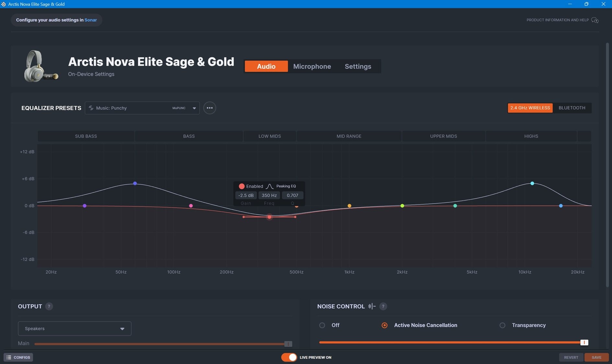
Task: Select the Off noise control radio button
Action: pyautogui.click(x=322, y=325)
